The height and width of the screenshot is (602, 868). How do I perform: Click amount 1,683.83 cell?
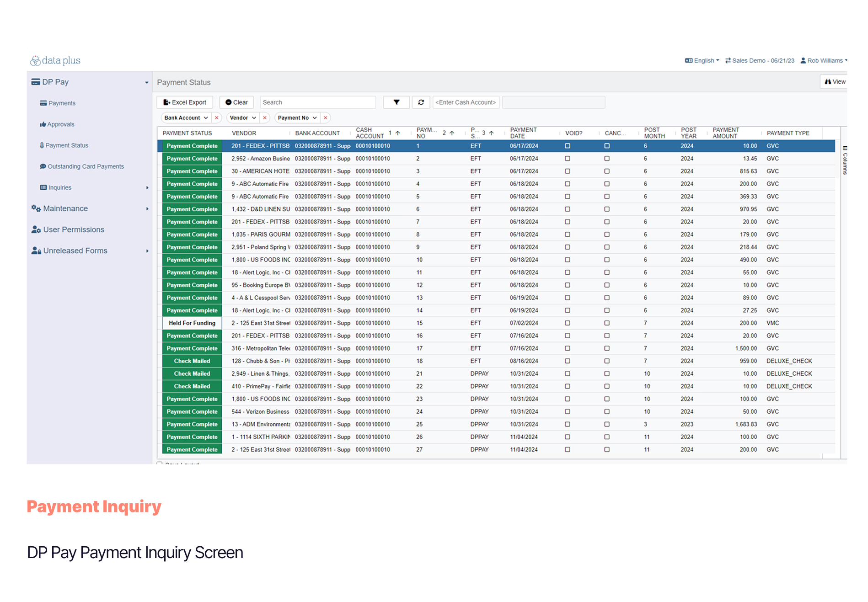tap(746, 424)
